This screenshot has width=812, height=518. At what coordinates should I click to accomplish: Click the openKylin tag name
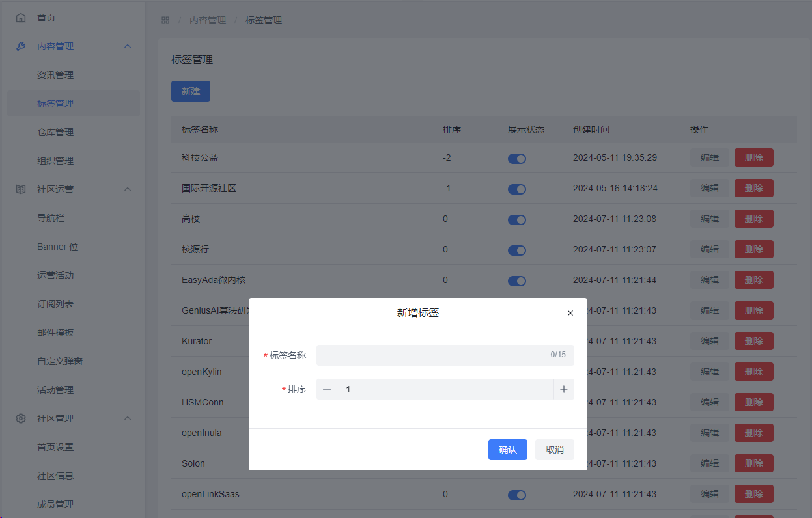[x=202, y=372]
